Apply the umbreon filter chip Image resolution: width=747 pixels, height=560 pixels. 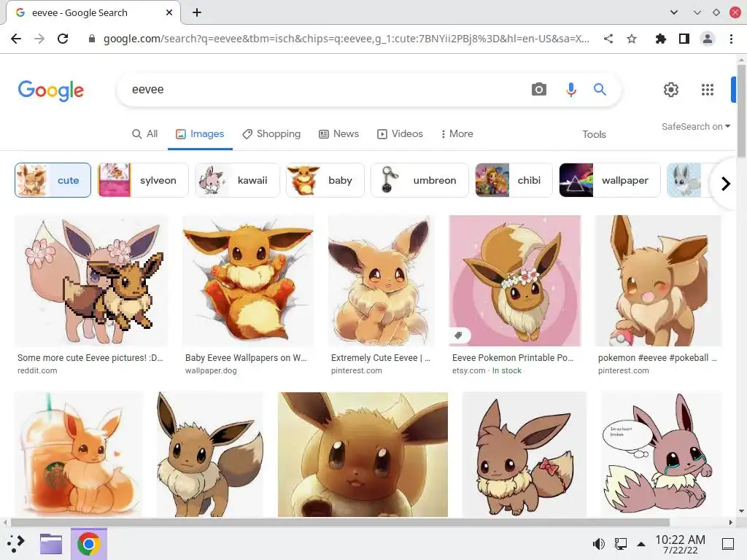[x=419, y=180]
